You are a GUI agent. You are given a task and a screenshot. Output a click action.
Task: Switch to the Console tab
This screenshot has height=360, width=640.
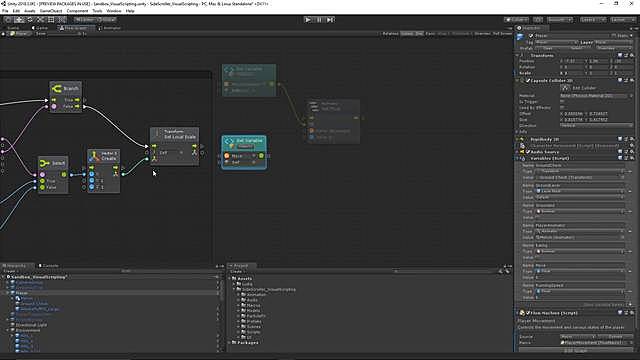coord(49,266)
